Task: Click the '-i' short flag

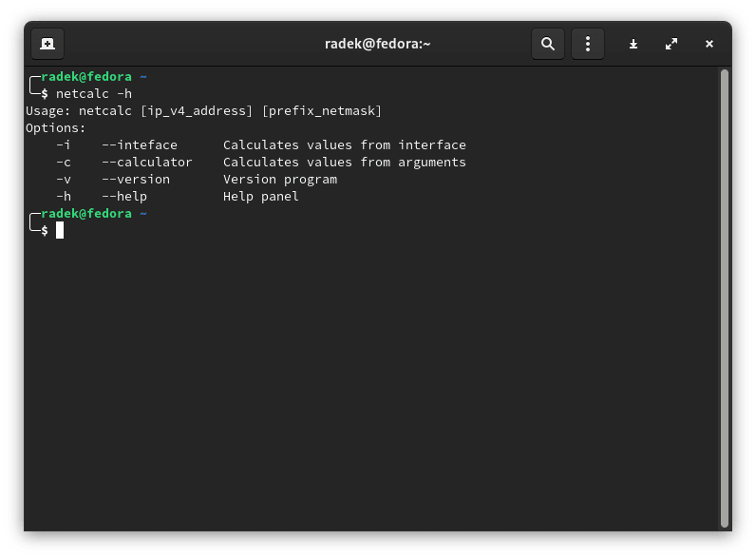Action: 64,144
